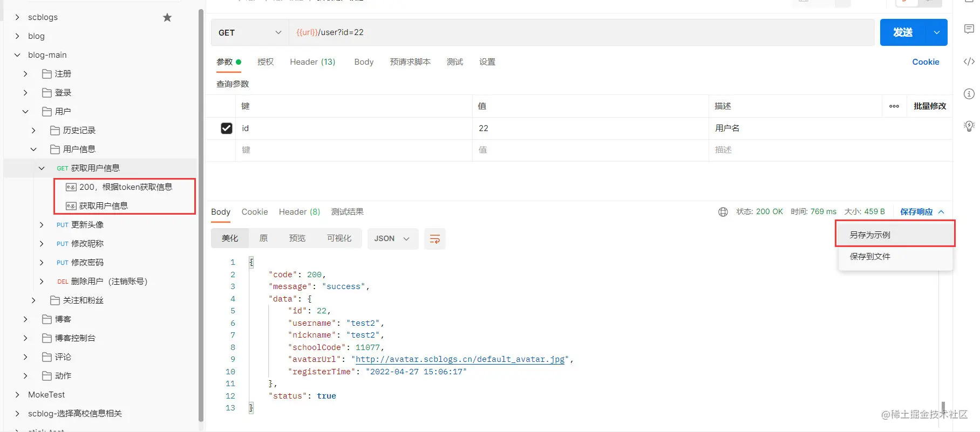The width and height of the screenshot is (980, 432).
Task: Switch to response Cookie tab
Action: pos(255,212)
